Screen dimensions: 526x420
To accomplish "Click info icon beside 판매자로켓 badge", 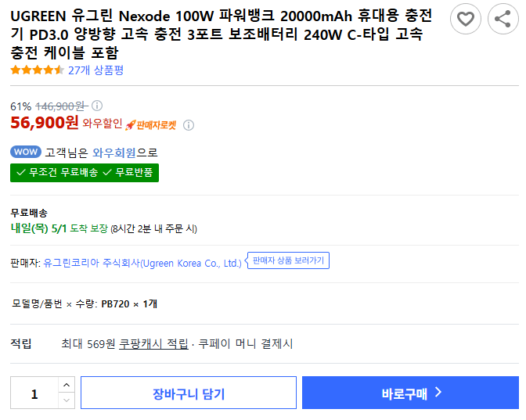I will pos(189,124).
